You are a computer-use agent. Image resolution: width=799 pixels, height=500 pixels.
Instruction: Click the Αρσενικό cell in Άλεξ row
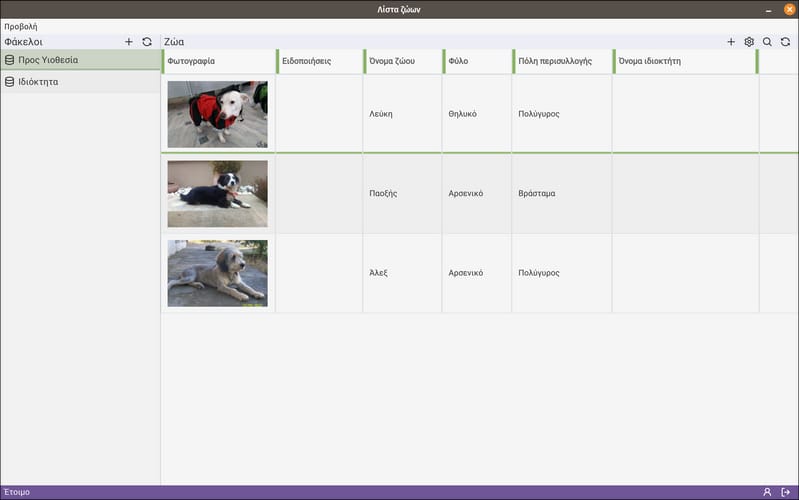click(x=477, y=273)
